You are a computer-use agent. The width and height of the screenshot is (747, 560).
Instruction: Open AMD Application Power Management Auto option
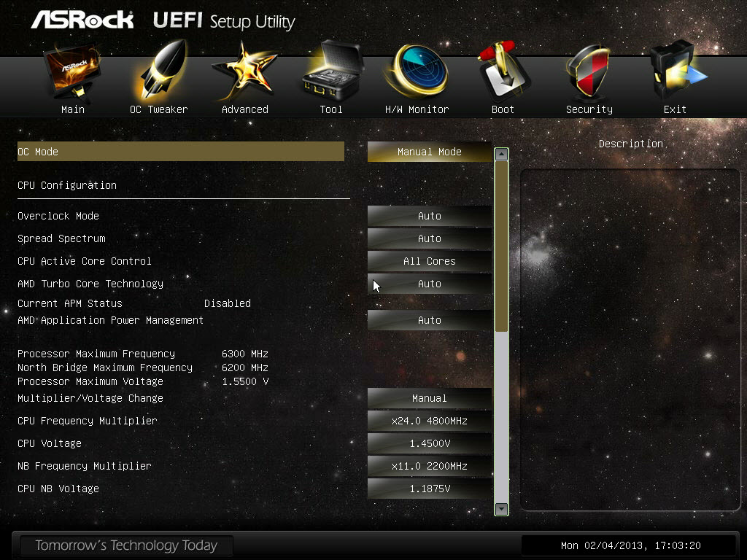pos(429,321)
